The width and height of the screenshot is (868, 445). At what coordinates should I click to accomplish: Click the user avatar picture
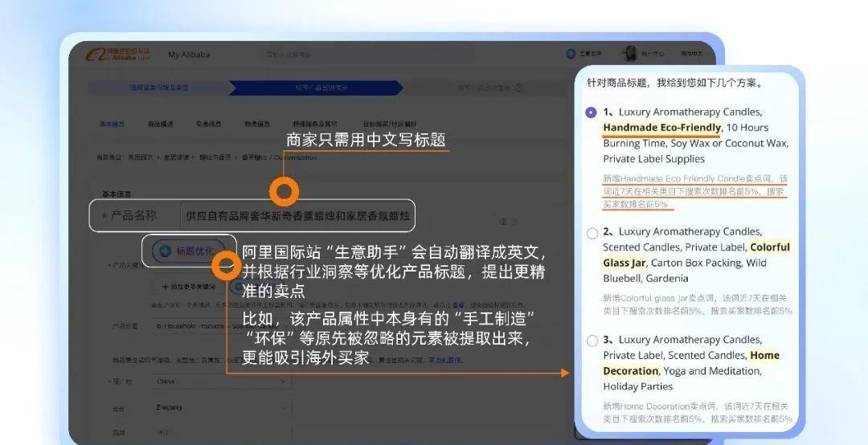click(630, 54)
